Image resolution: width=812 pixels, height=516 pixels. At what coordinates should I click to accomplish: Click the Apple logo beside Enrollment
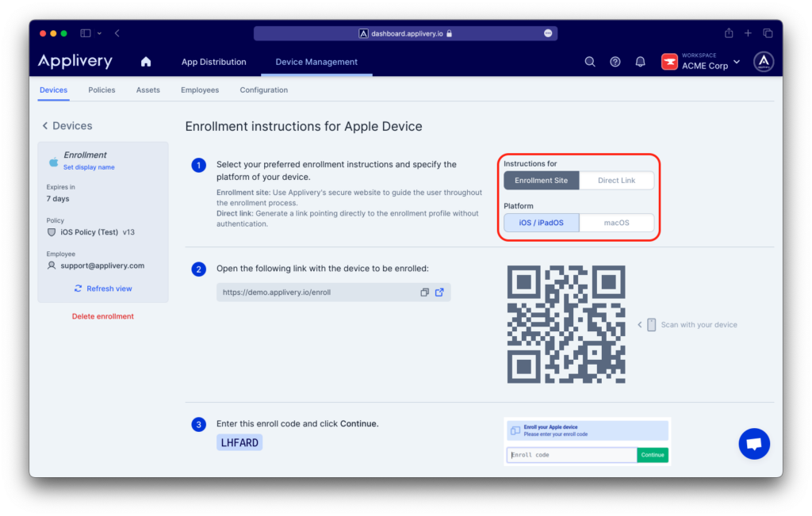53,162
